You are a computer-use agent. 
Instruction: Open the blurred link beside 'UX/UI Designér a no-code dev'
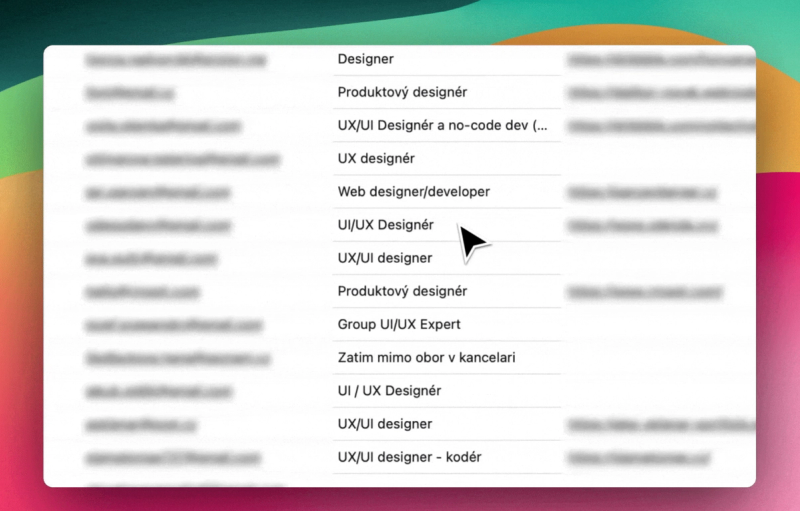[661, 126]
